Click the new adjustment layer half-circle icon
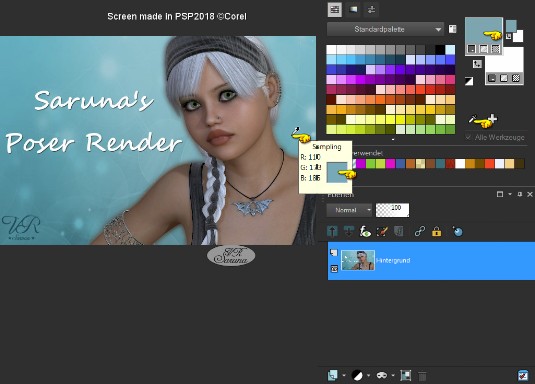The image size is (535, 384). [x=357, y=375]
